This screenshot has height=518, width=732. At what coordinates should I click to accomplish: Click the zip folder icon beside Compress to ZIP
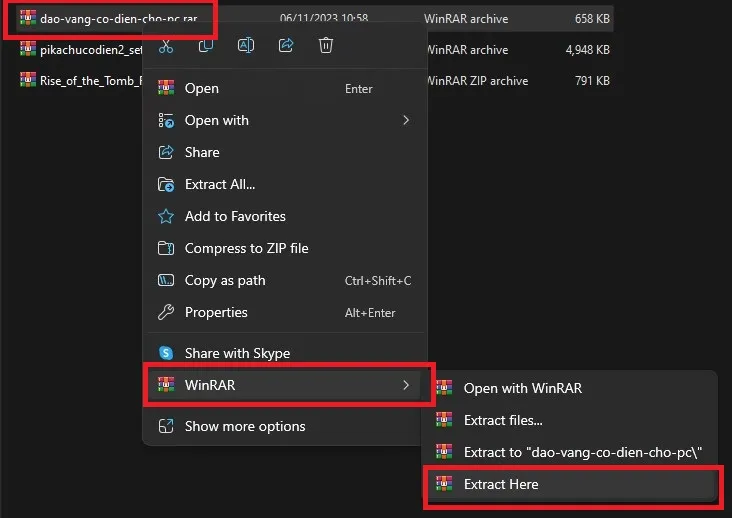tap(166, 248)
